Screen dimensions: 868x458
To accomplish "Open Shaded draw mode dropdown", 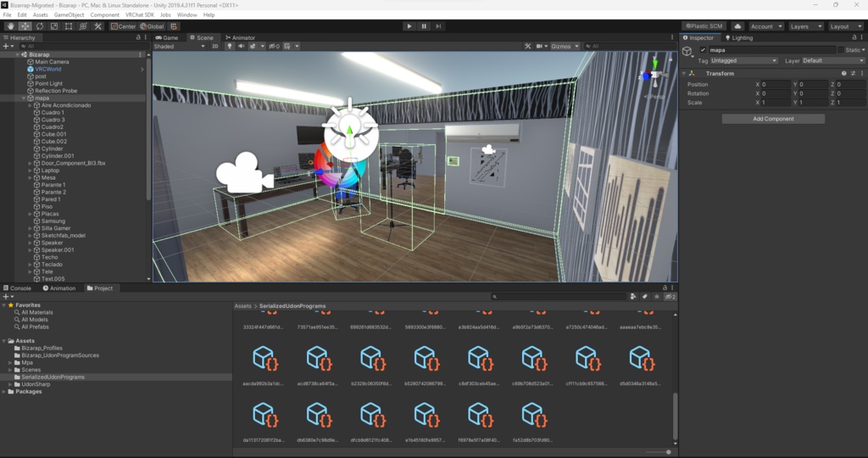I will click(x=179, y=46).
